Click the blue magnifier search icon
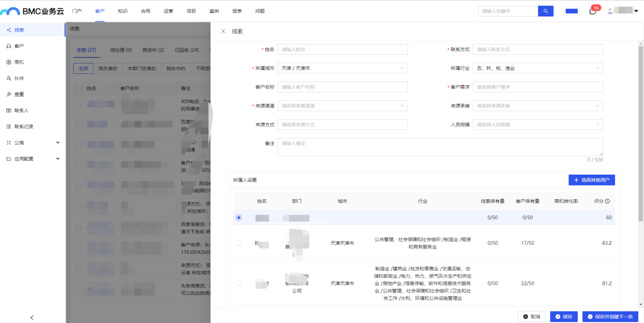This screenshot has height=323, width=644. click(546, 11)
